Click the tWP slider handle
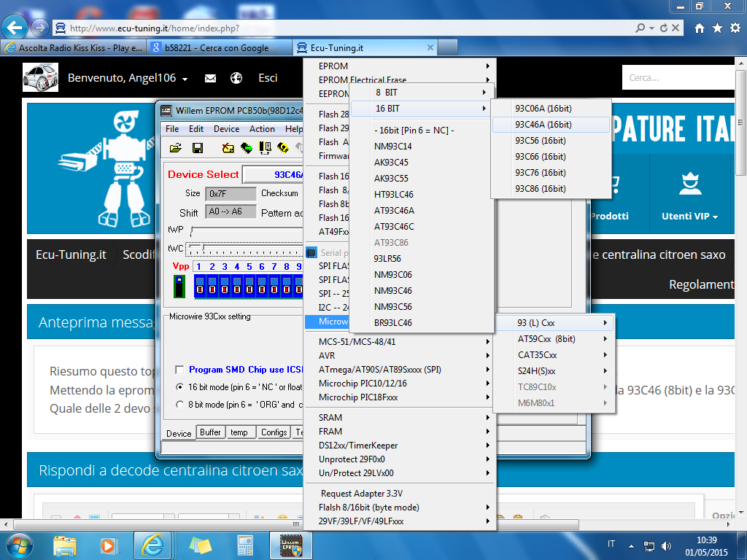The height and width of the screenshot is (560, 747). click(x=192, y=231)
